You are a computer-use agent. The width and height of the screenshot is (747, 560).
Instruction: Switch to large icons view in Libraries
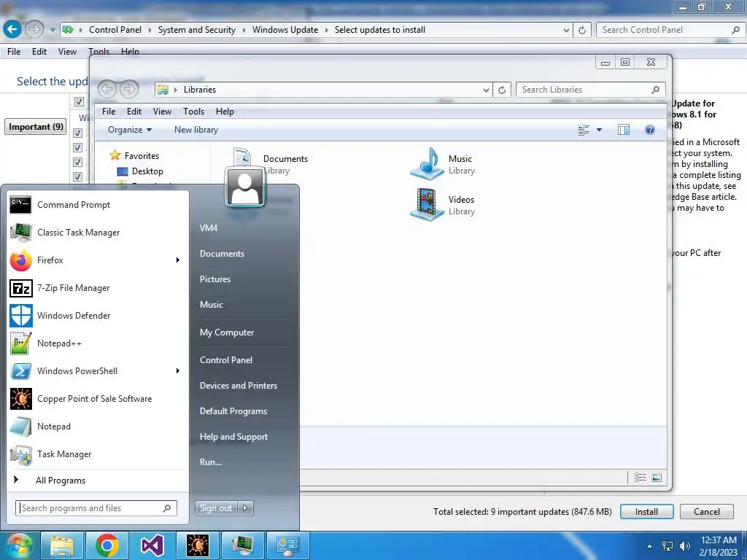coord(657,477)
